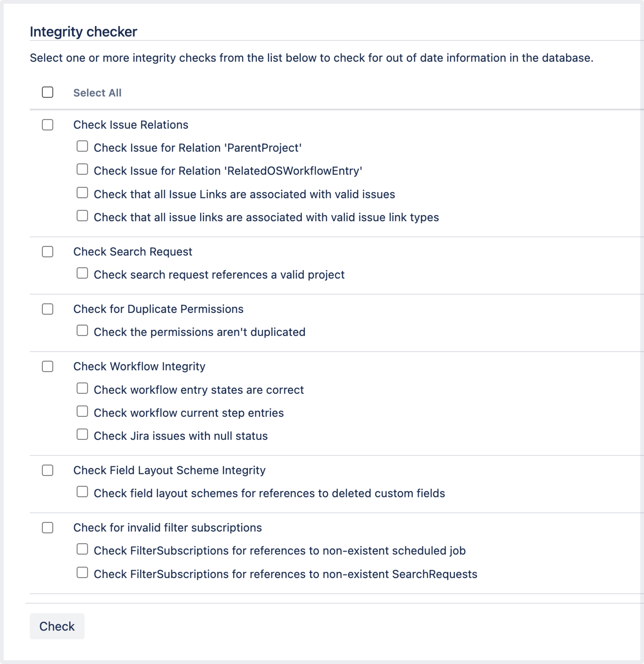Select Issue Links valid issues checkbox

[82, 193]
